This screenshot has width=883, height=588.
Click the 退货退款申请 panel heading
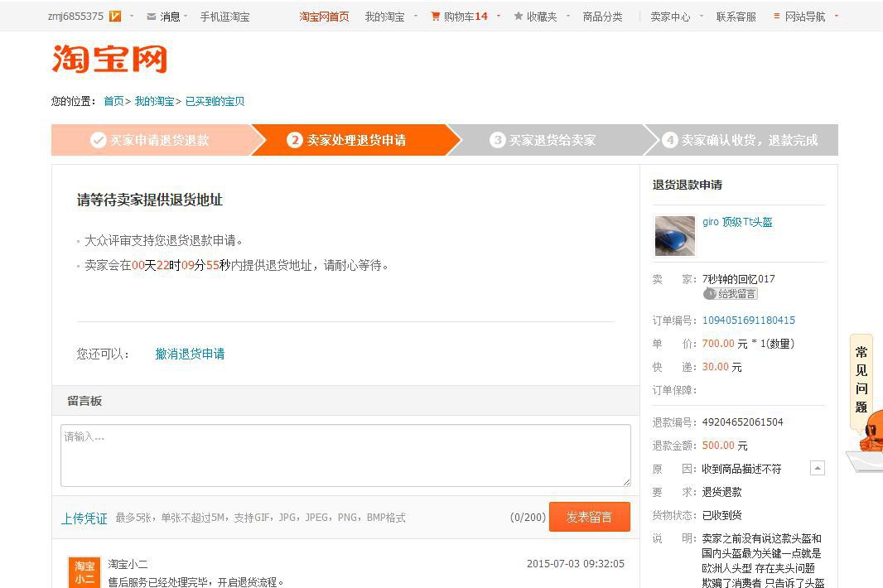[x=687, y=185]
